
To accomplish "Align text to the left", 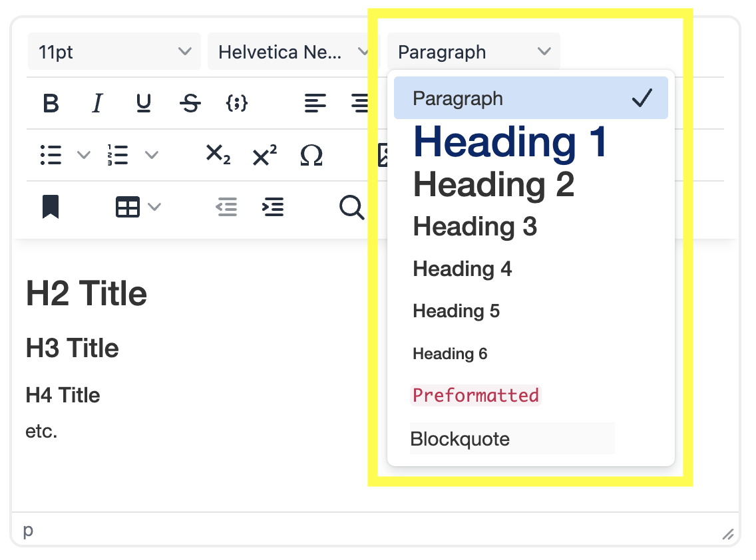I will 315,103.
